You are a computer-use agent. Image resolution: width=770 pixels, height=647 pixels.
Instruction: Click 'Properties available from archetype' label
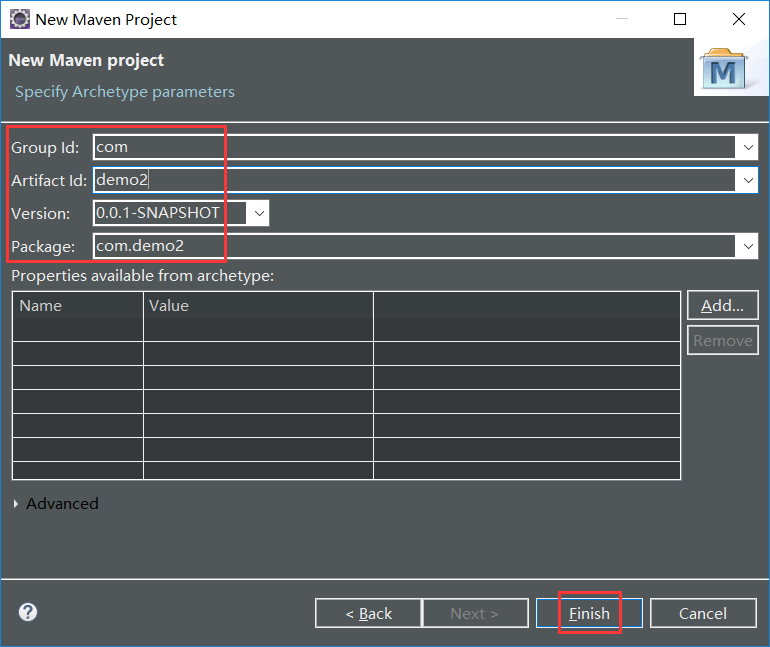[142, 276]
